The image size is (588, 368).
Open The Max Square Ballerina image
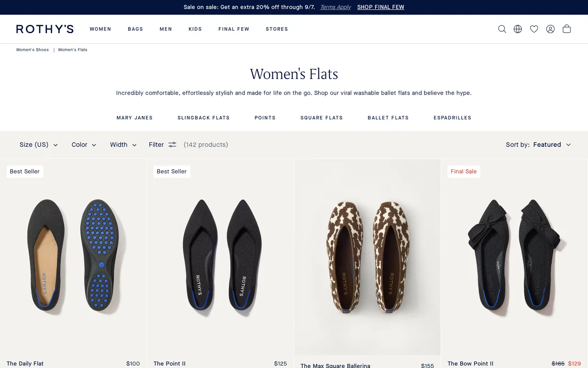(x=367, y=257)
